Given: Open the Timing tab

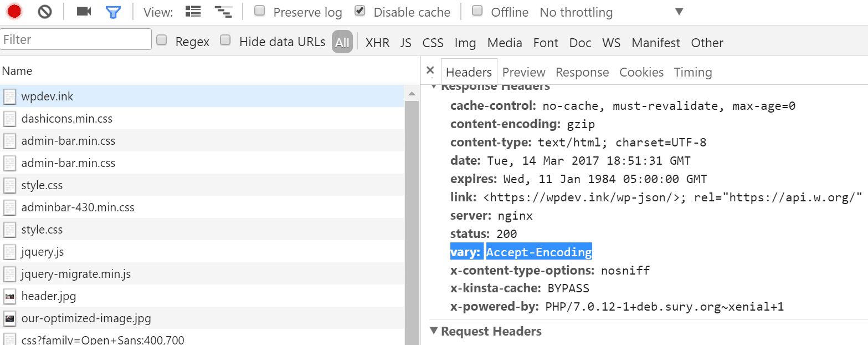Looking at the screenshot, I should tap(692, 72).
